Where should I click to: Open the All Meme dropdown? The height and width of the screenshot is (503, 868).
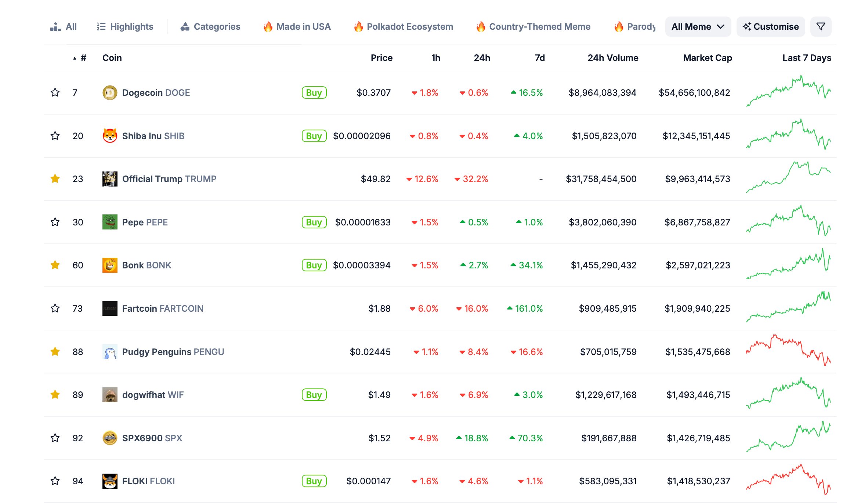click(698, 26)
